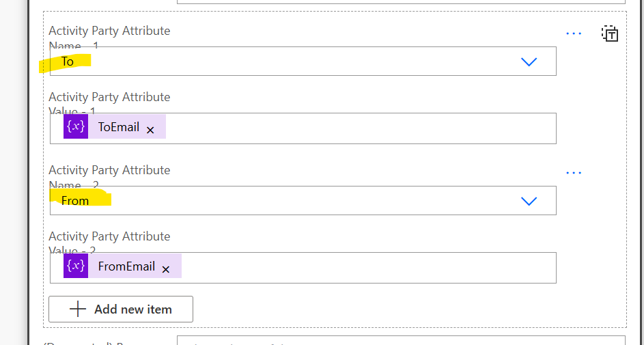Viewport: 644px width, 345px height.
Task: Click the ToEmail variable expression icon
Action: 76,127
